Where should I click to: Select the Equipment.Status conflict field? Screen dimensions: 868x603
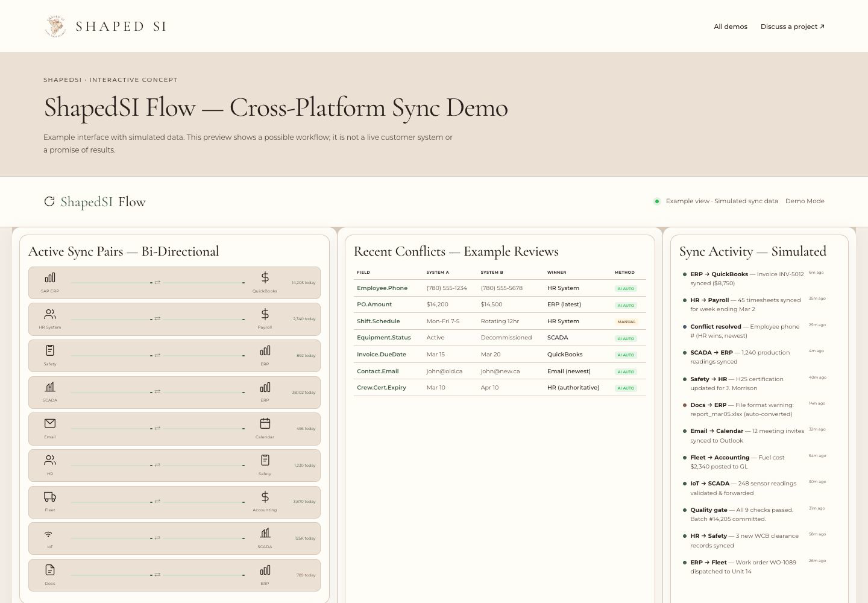(x=384, y=338)
